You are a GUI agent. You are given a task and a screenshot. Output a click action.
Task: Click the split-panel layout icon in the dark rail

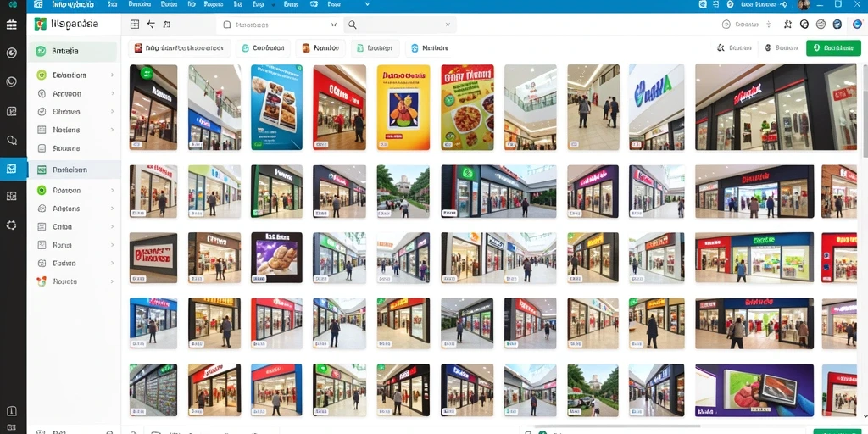(x=12, y=196)
